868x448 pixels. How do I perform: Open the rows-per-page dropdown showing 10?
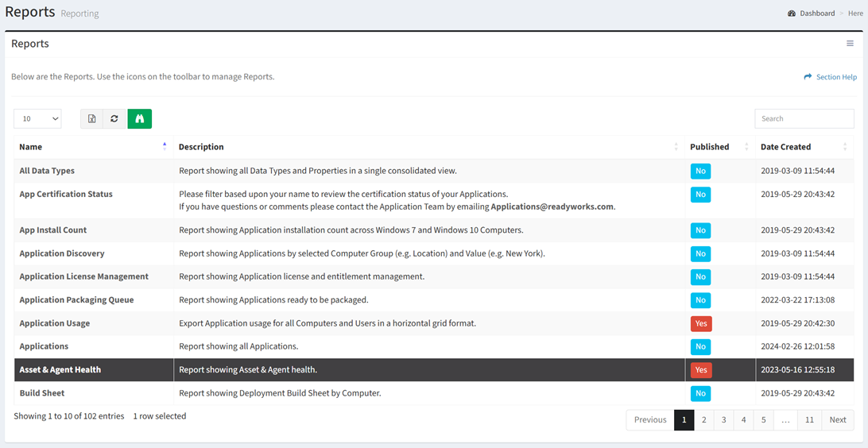pos(37,118)
